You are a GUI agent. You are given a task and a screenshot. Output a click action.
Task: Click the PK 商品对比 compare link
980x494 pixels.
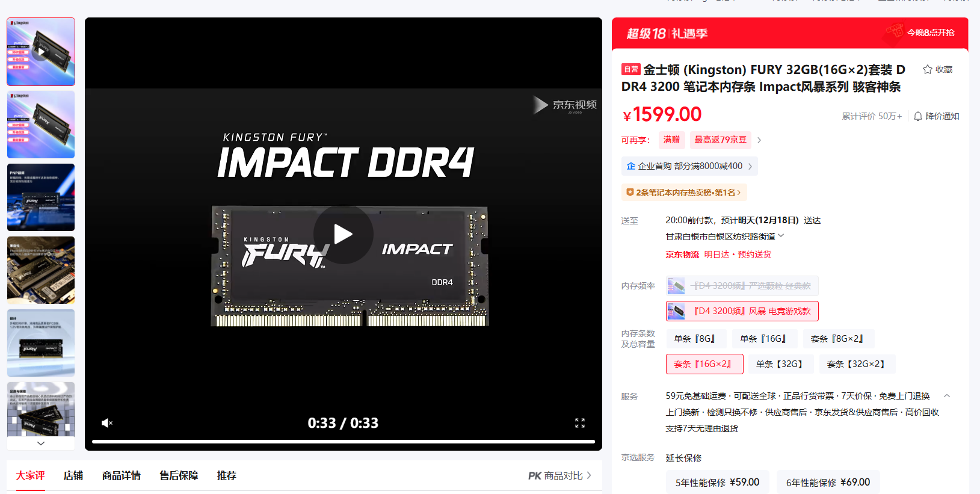[560, 475]
